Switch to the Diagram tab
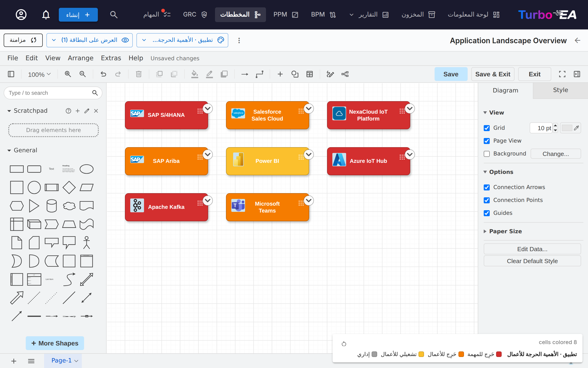The width and height of the screenshot is (588, 368). click(505, 91)
